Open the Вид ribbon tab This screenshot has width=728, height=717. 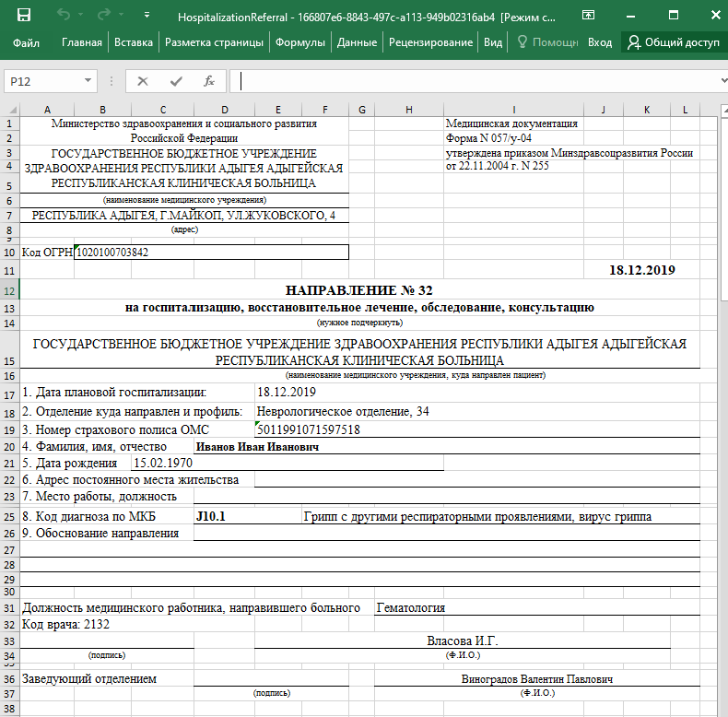pyautogui.click(x=493, y=42)
